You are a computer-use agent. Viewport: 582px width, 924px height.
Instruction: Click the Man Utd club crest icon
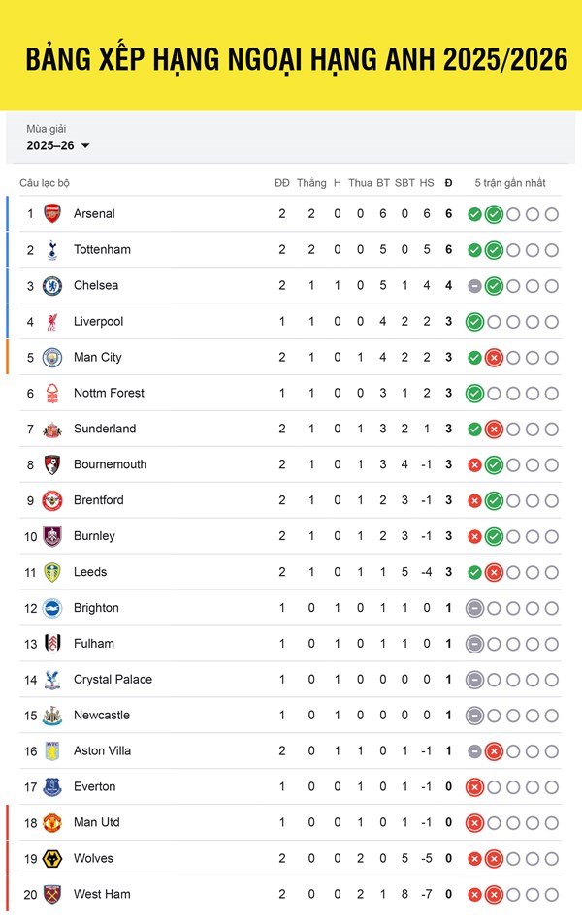(52, 822)
